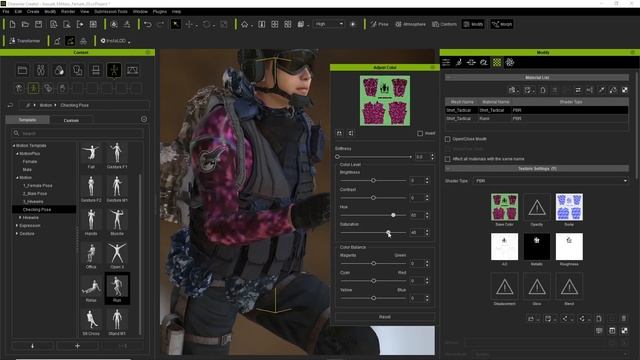
Task: Open the Edit menu
Action: 18,12
